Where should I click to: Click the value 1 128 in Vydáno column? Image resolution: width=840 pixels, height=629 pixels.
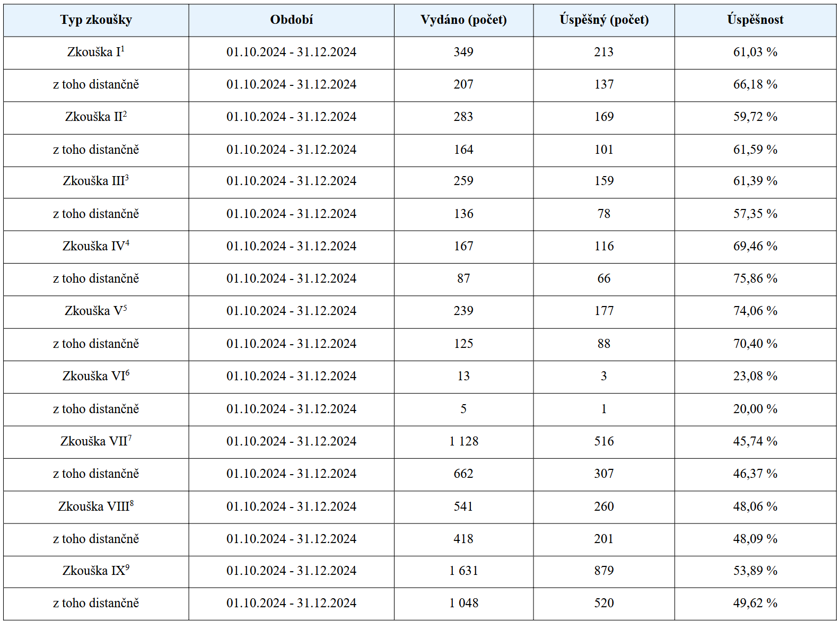click(463, 441)
